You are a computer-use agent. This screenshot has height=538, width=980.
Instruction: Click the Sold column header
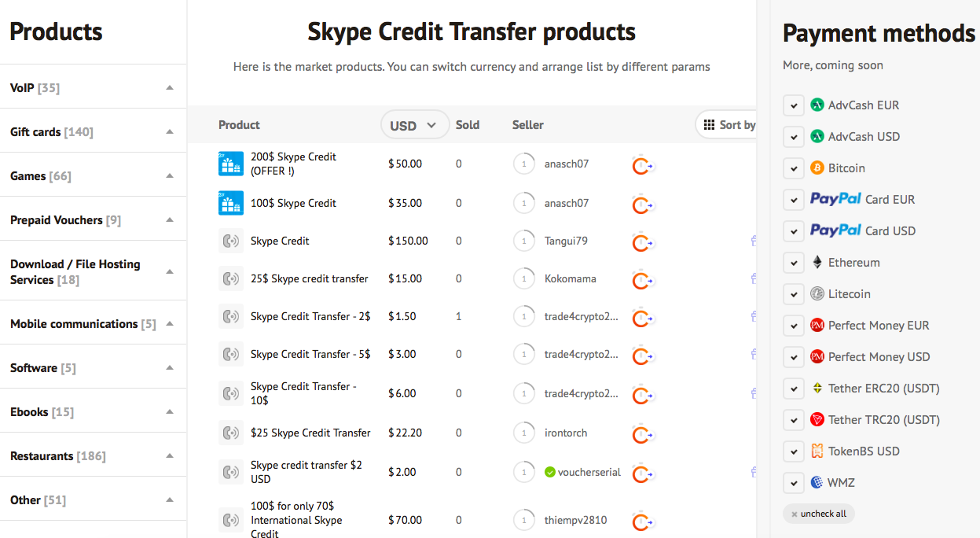[468, 124]
